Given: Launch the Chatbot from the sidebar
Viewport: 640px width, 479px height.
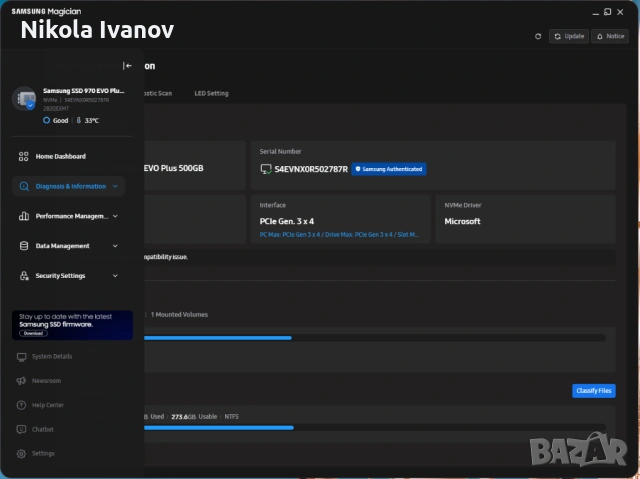Looking at the screenshot, I should [42, 429].
